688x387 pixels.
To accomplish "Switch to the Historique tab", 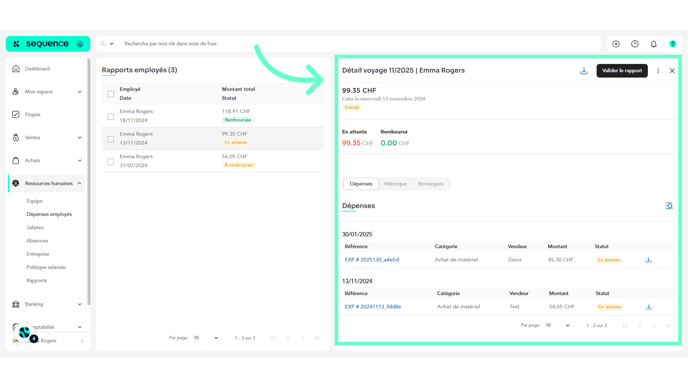I will coord(395,184).
